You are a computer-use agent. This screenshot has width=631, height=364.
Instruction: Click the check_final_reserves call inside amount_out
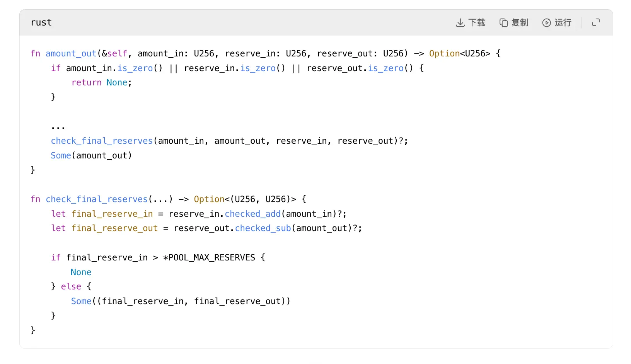102,141
